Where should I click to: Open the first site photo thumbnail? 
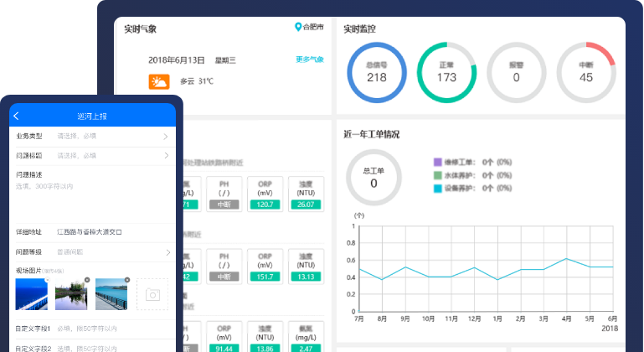click(31, 294)
